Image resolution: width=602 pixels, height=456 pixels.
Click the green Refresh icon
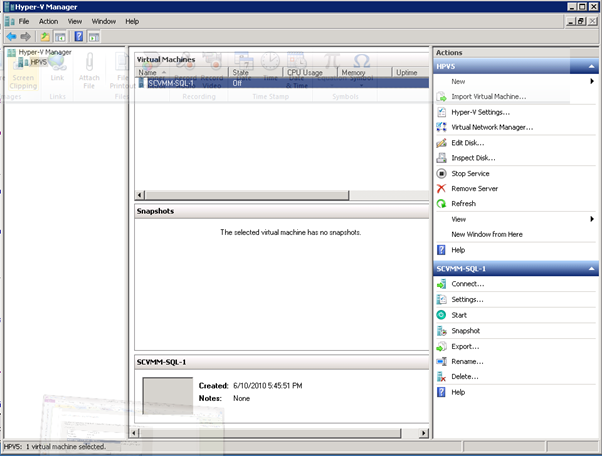click(442, 203)
